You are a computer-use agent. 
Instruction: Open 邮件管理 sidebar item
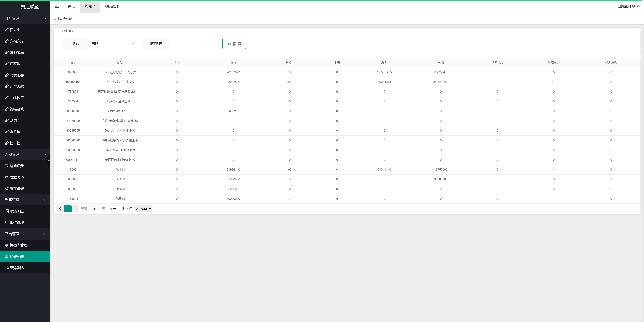[16, 222]
